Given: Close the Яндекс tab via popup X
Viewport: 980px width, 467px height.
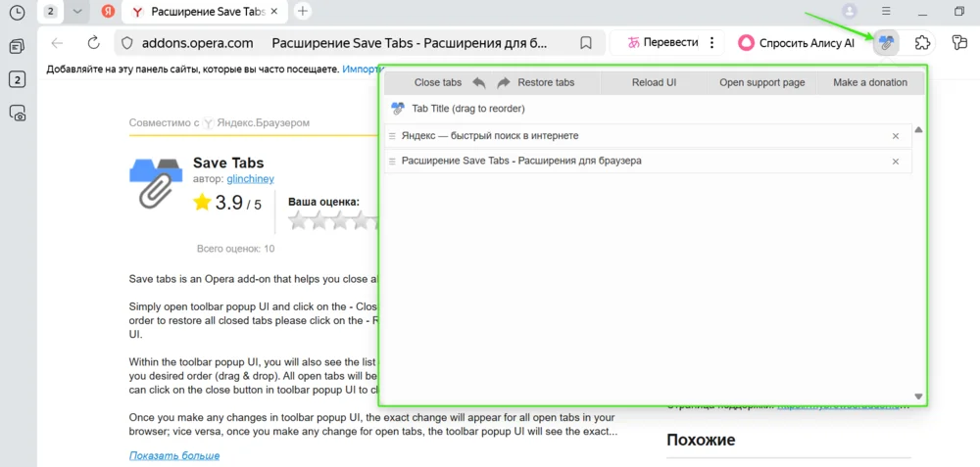Looking at the screenshot, I should coord(896,136).
